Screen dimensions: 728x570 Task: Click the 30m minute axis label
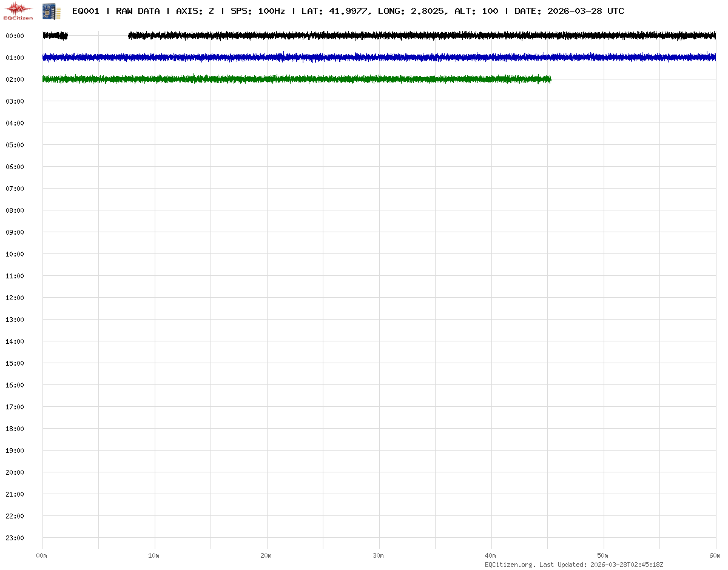(x=379, y=555)
